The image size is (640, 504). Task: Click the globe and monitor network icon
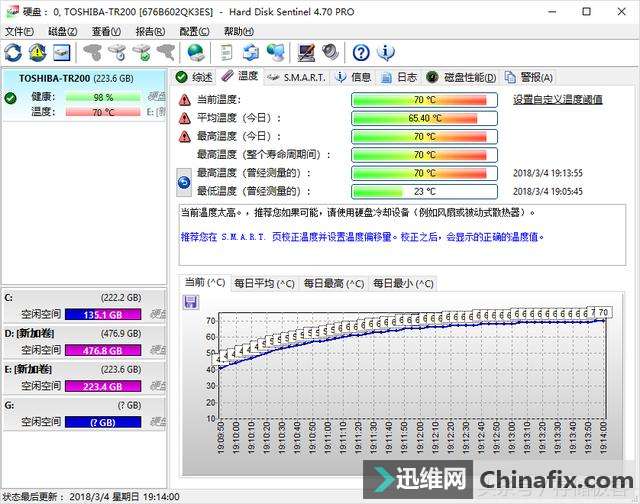[276, 53]
